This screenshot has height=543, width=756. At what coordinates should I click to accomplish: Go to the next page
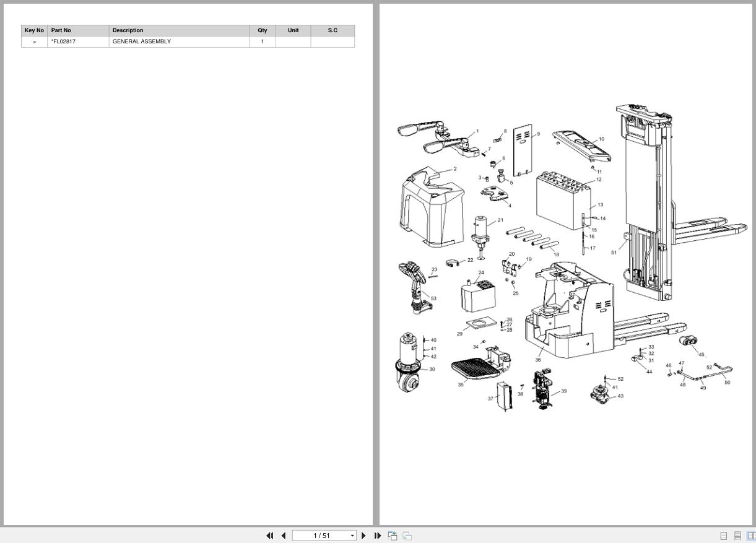364,536
